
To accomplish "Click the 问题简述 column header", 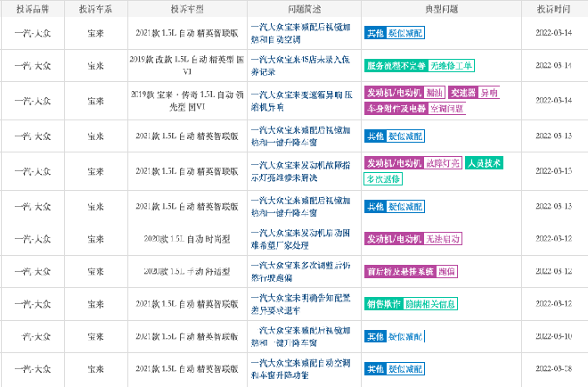I will click(x=304, y=9).
